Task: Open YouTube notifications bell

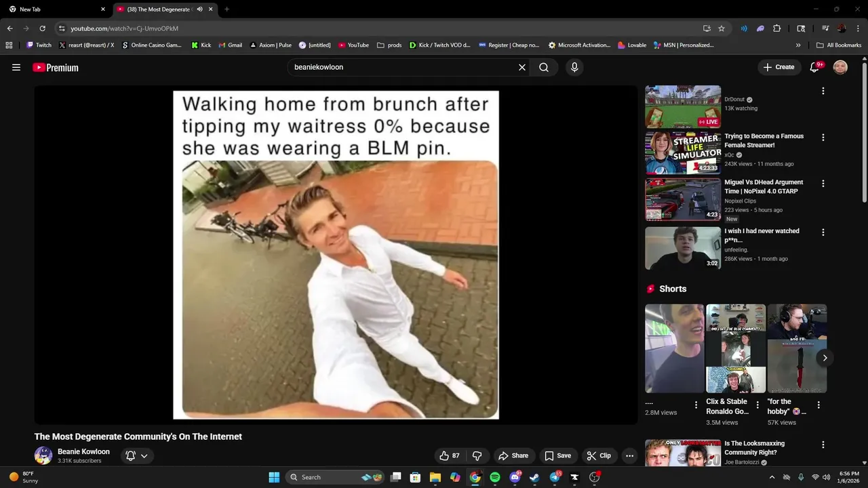Action: (815, 67)
